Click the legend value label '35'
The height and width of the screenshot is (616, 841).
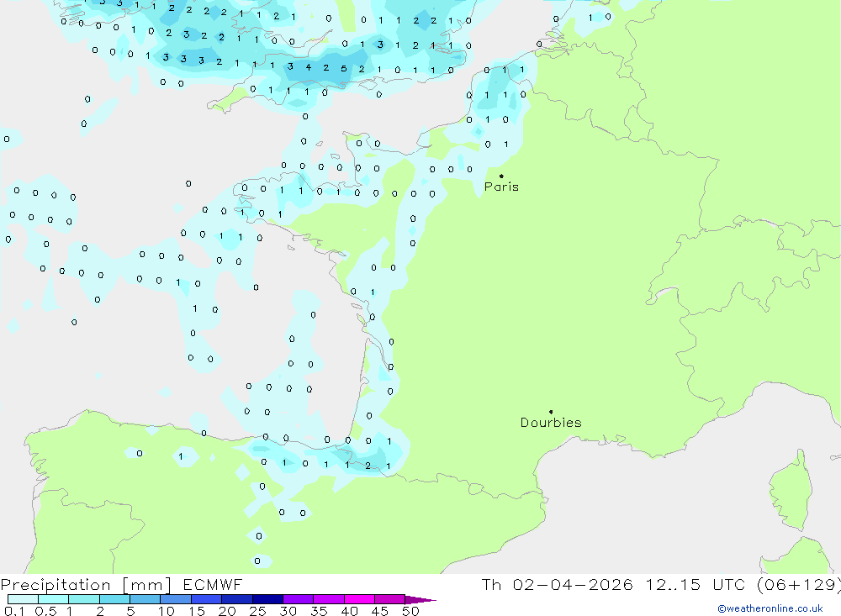coord(319,611)
